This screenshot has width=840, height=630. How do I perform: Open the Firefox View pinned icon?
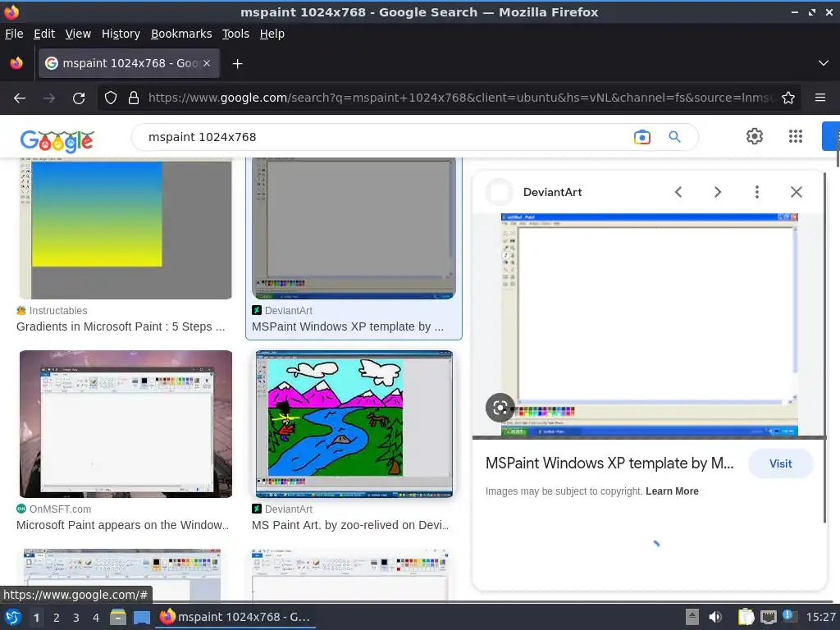[16, 63]
